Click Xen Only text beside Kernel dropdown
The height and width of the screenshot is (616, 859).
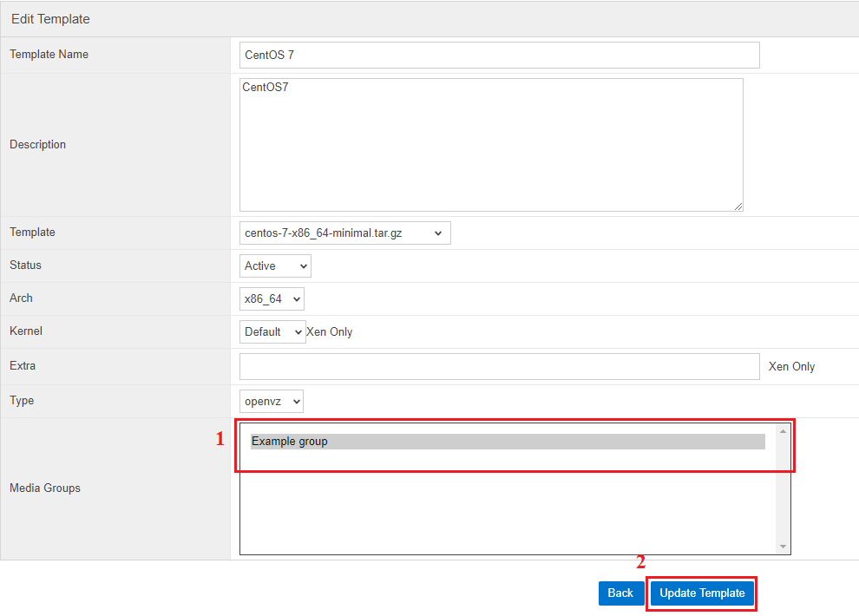coord(330,332)
